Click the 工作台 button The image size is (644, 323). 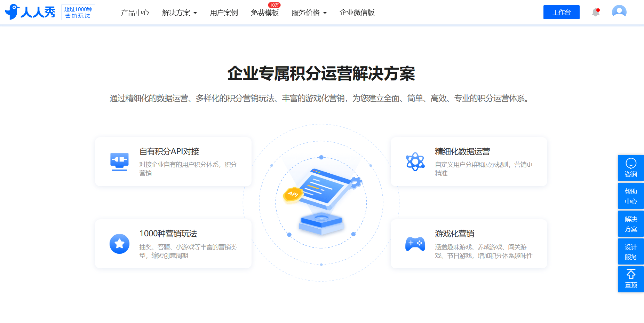point(562,12)
